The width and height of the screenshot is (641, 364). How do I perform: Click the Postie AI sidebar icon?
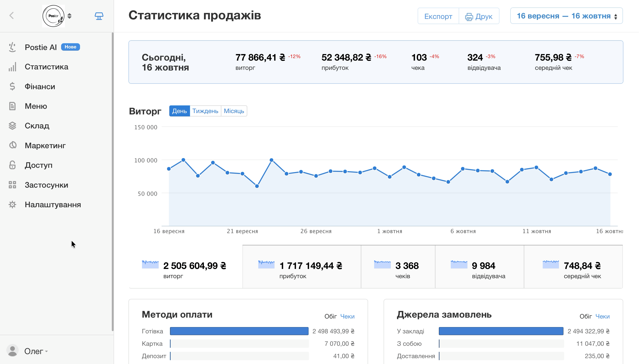coord(12,47)
